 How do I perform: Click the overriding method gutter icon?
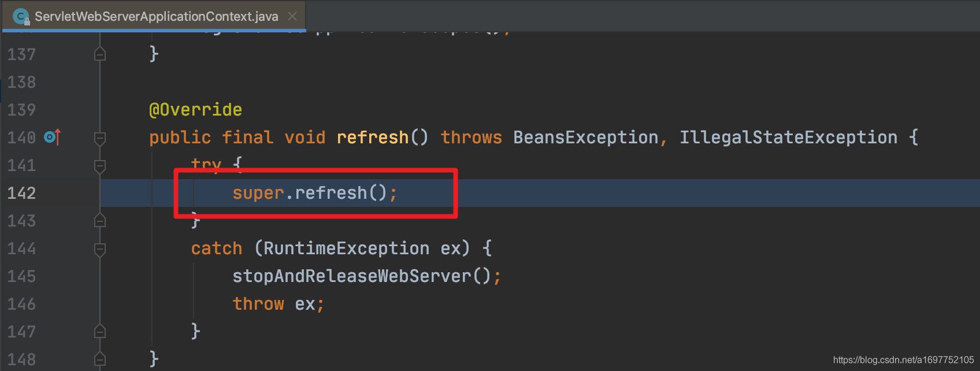click(52, 138)
